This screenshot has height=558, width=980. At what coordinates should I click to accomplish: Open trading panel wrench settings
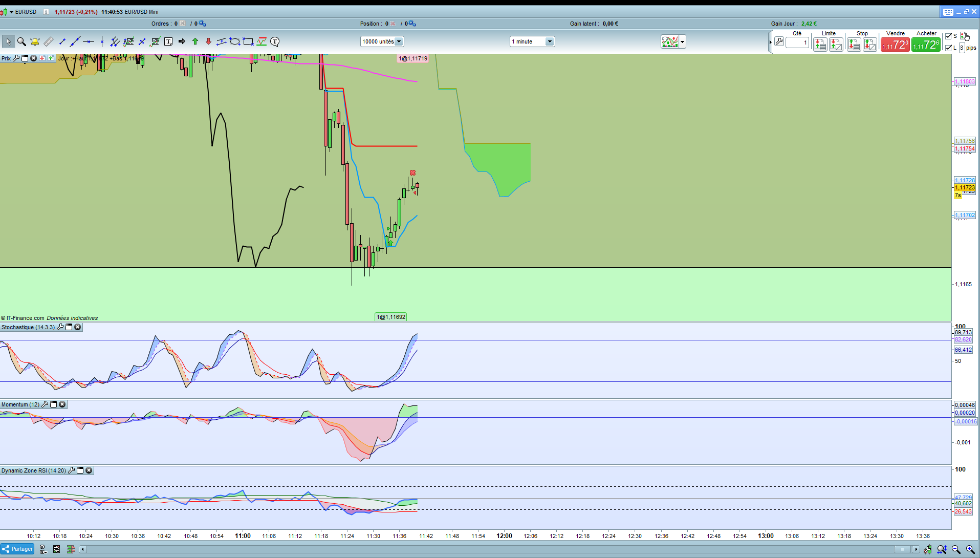click(779, 42)
